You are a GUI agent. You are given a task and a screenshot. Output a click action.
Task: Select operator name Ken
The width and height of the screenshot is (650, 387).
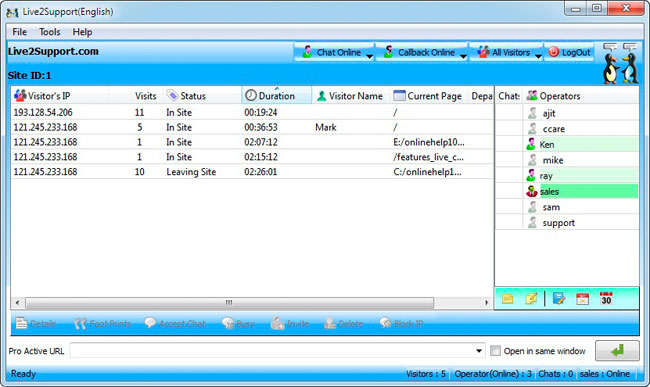tap(547, 145)
